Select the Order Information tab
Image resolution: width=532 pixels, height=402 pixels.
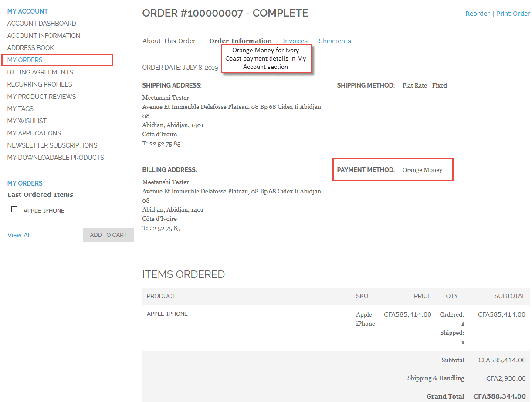tap(241, 41)
